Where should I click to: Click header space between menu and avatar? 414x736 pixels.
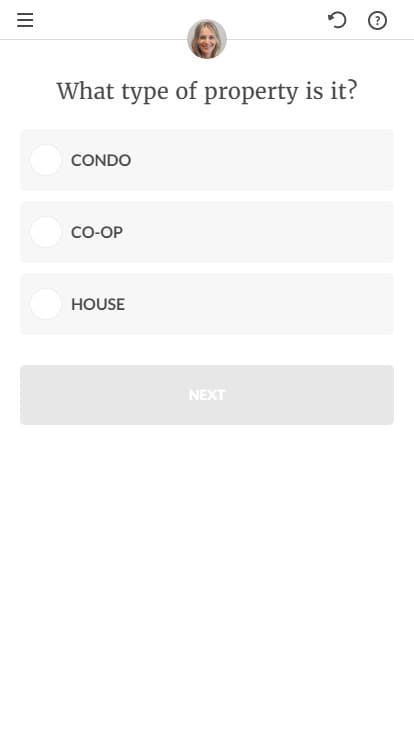click(x=110, y=20)
